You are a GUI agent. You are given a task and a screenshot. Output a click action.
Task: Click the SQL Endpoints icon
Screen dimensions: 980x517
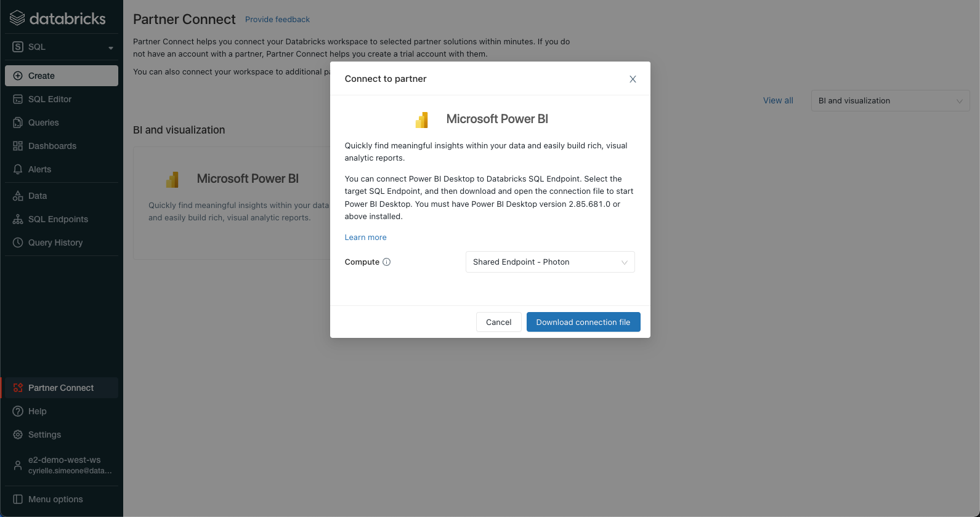18,219
